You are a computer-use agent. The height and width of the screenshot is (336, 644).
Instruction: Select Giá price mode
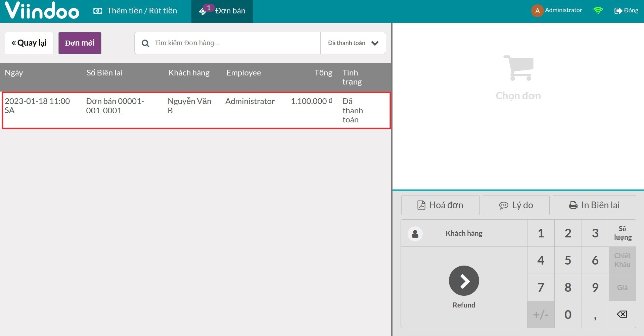click(x=622, y=287)
